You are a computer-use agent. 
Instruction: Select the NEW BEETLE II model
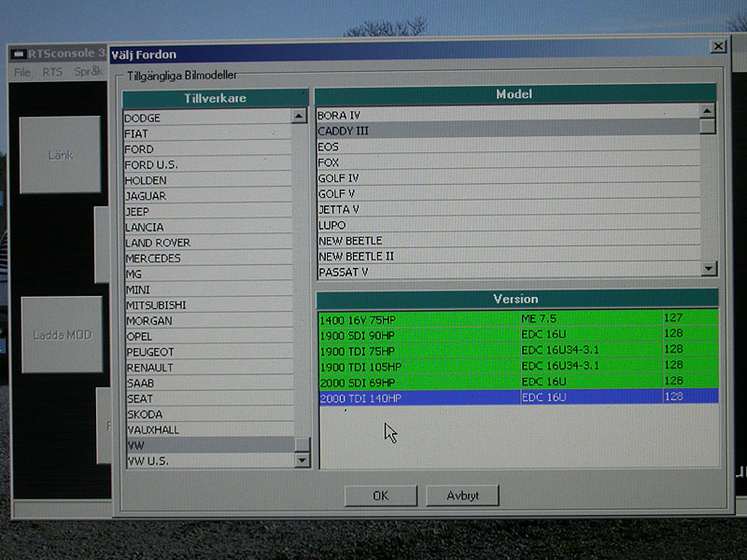click(509, 256)
